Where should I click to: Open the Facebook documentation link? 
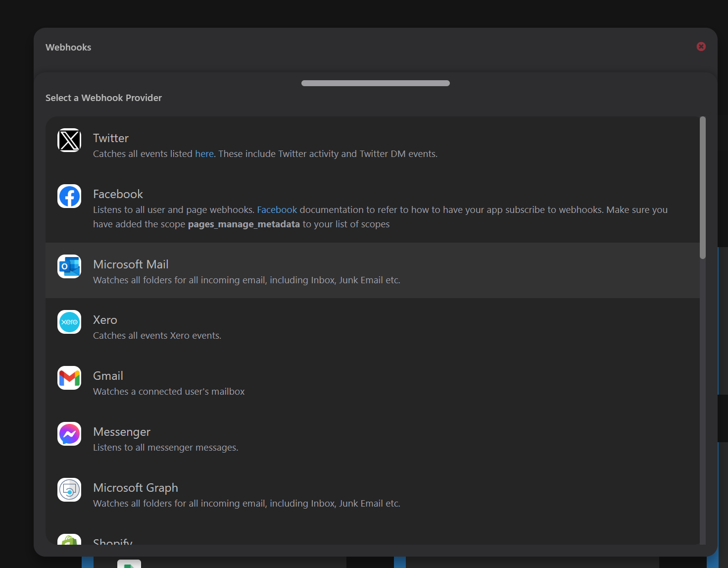click(277, 210)
